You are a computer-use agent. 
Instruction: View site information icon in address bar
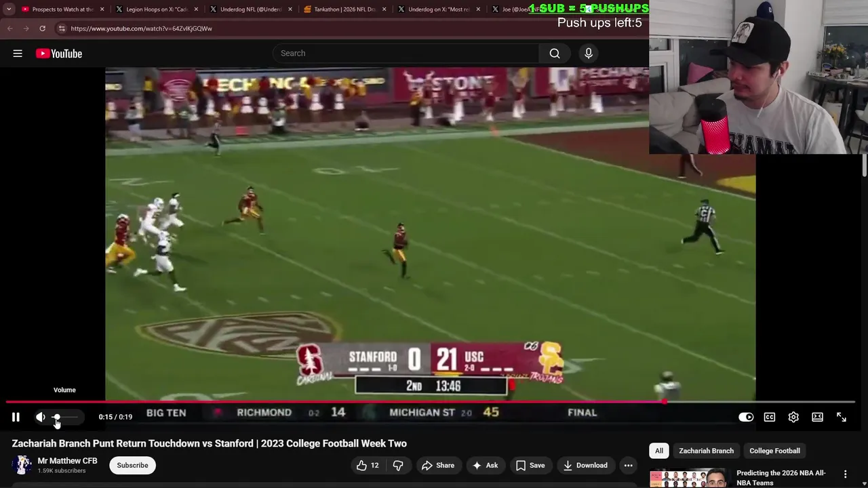coord(62,28)
